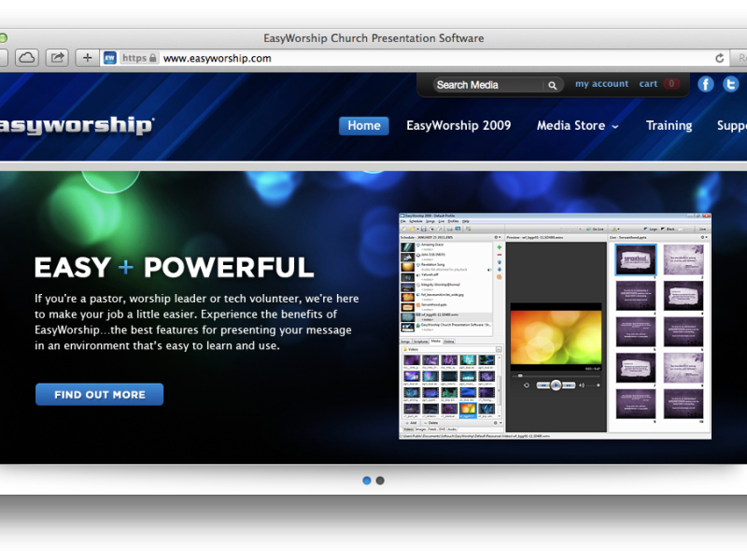Reload the page with the refresh arrow
This screenshot has height=560, width=747.
719,58
